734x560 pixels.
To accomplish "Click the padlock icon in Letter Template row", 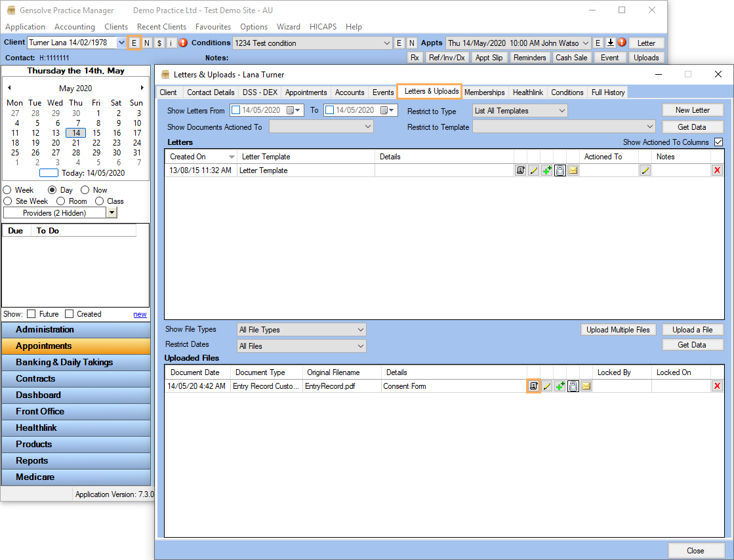I will click(x=560, y=170).
